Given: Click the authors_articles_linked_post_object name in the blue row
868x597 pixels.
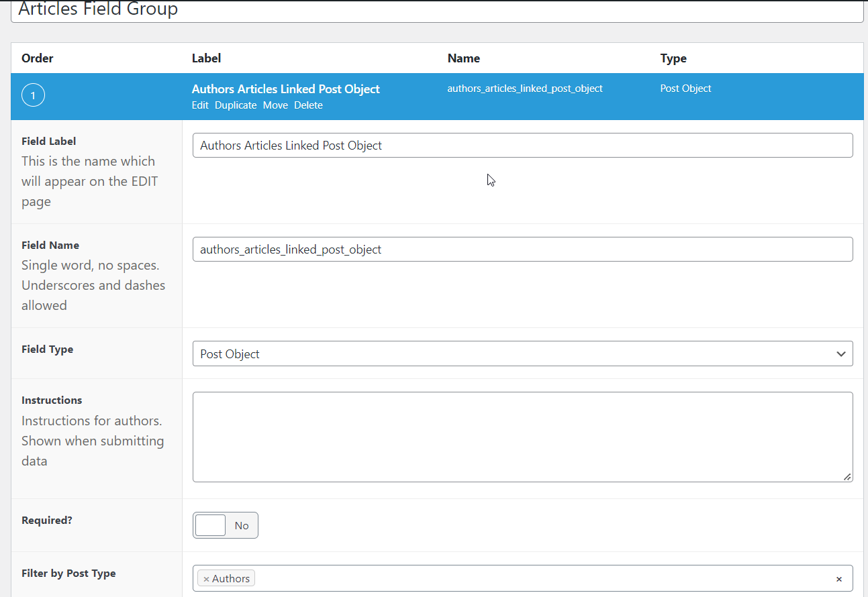Looking at the screenshot, I should pos(525,89).
